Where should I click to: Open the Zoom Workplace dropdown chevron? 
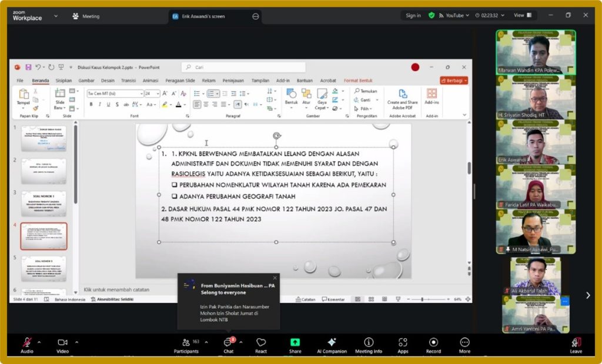pyautogui.click(x=56, y=16)
